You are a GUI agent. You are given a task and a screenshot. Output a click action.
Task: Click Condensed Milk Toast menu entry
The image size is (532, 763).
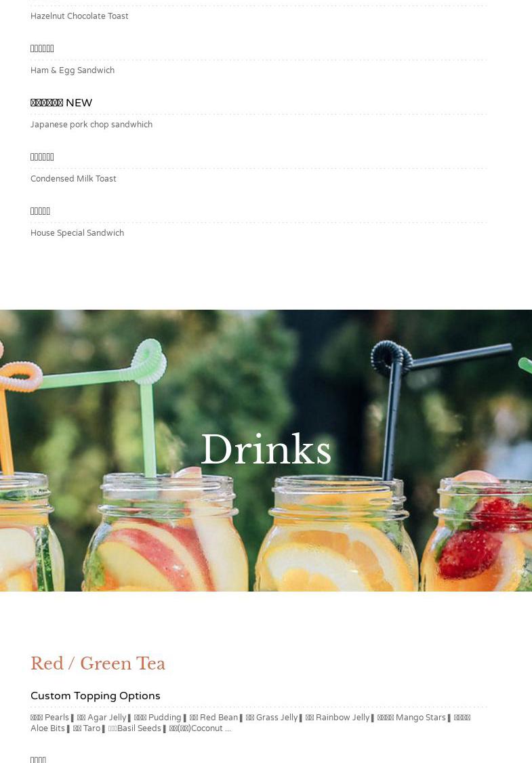(73, 179)
